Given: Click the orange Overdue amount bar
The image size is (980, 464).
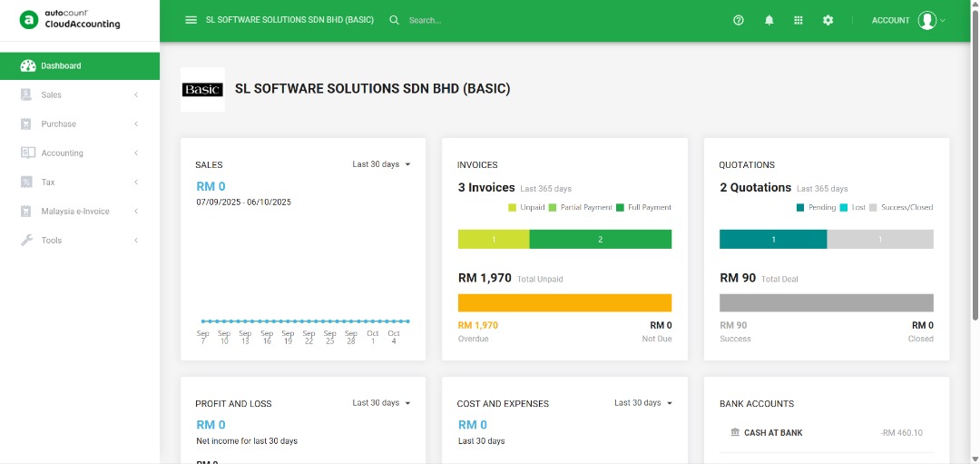Looking at the screenshot, I should point(564,302).
